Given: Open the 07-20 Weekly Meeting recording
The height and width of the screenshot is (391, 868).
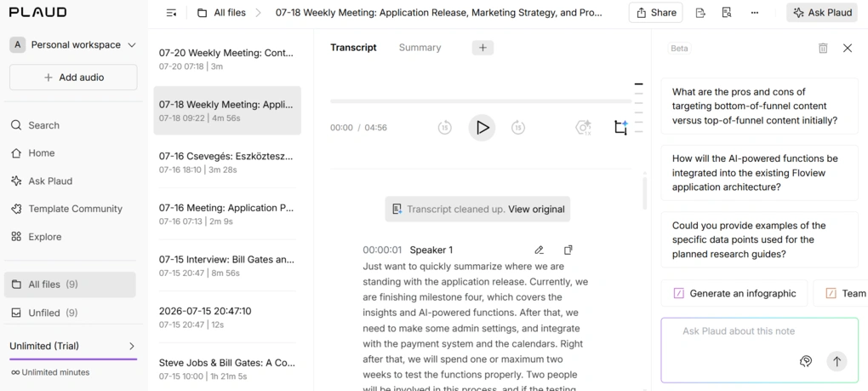Looking at the screenshot, I should (227, 59).
